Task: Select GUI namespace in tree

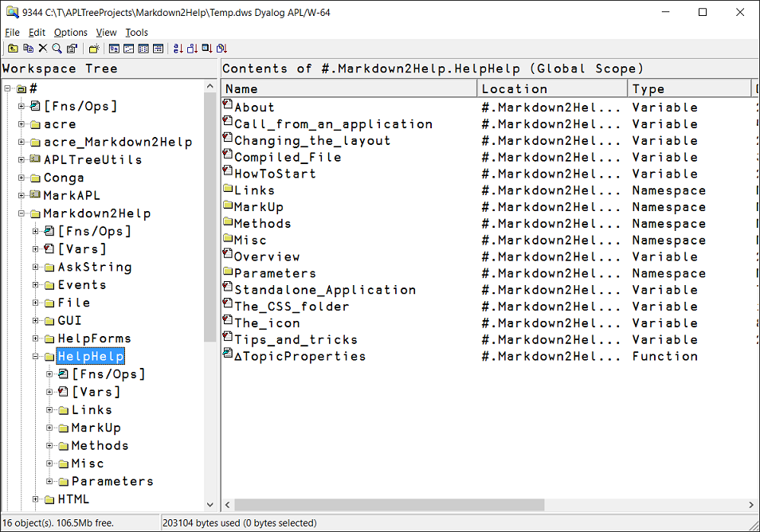Action: [x=69, y=321]
